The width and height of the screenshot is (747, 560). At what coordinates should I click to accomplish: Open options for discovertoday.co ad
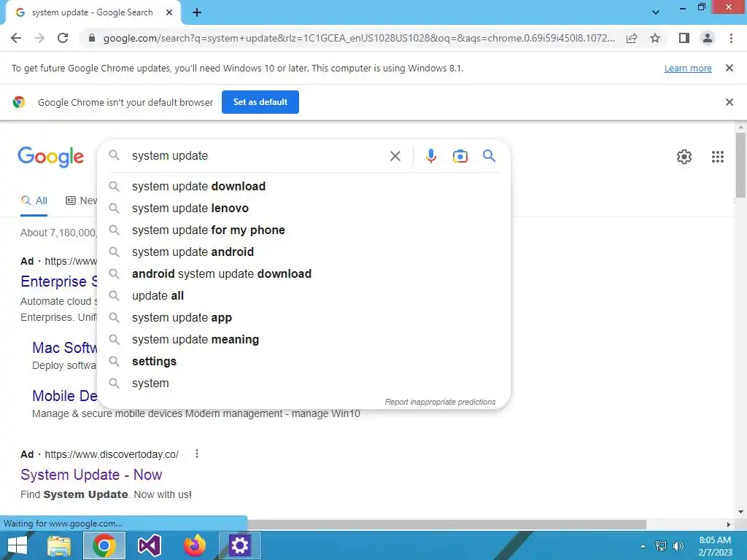click(x=197, y=454)
